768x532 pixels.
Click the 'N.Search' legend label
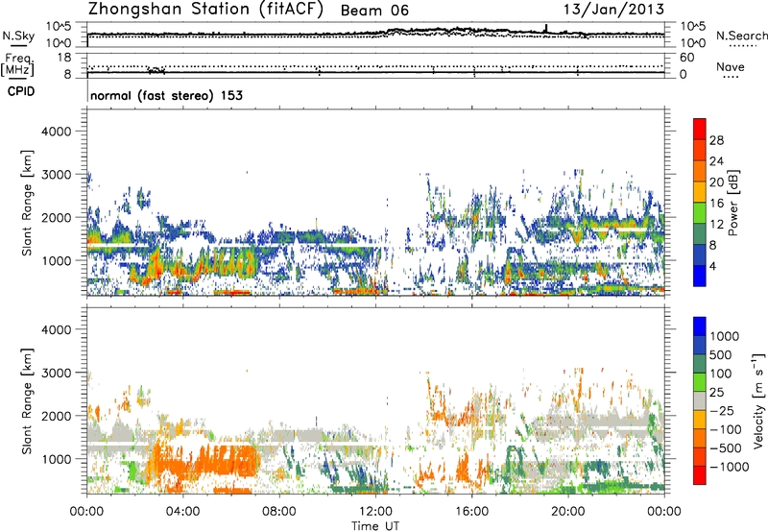pos(741,36)
